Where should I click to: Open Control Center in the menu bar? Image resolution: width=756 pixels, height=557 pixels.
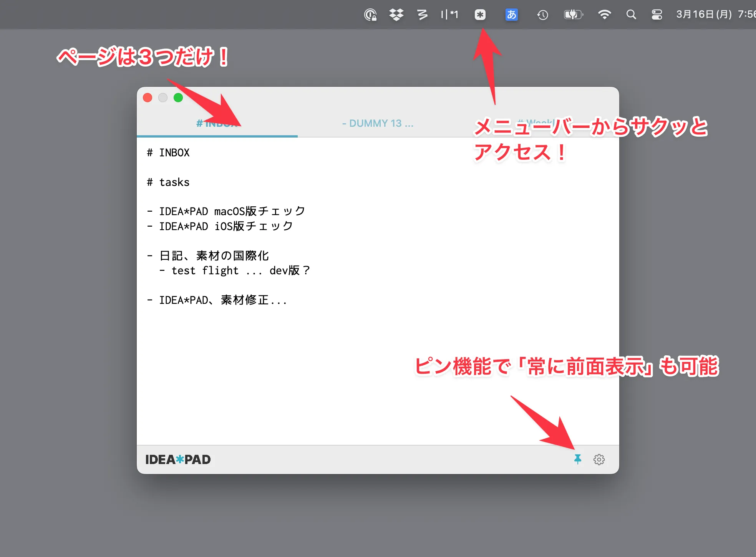[x=657, y=15]
